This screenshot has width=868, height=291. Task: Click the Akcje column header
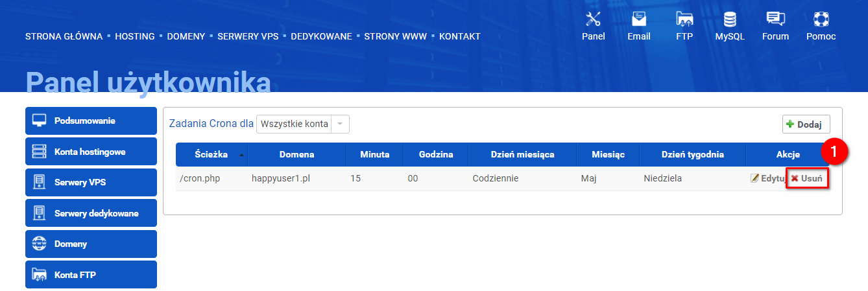pyautogui.click(x=788, y=155)
